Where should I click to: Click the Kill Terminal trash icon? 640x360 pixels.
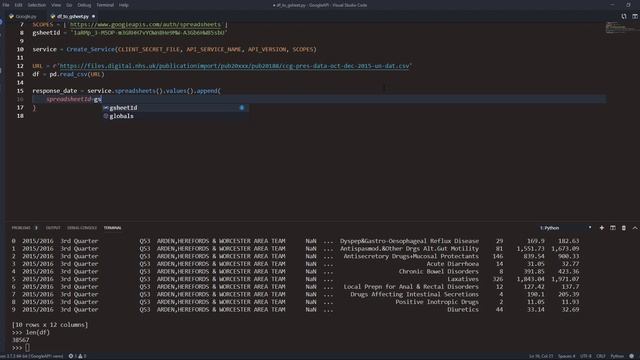(x=624, y=228)
